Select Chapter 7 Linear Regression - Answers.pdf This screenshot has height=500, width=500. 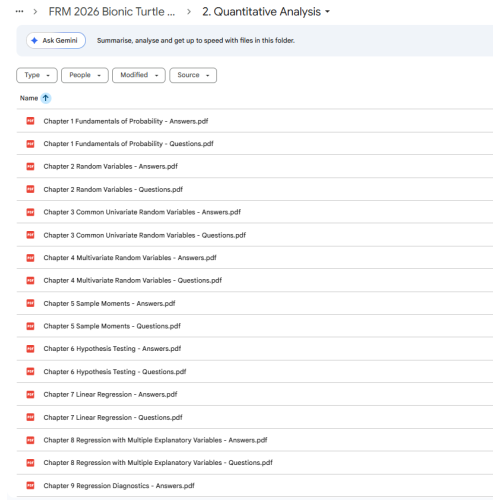[x=255, y=394]
